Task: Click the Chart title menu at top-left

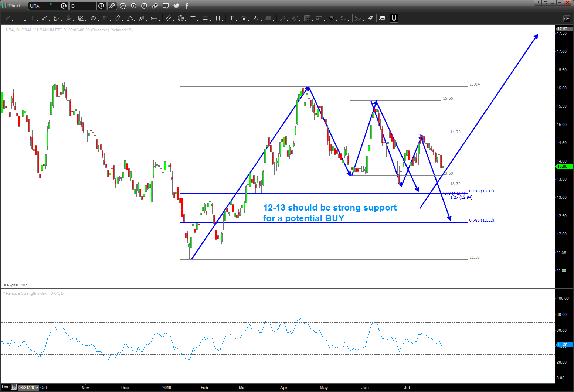Action: coord(11,6)
